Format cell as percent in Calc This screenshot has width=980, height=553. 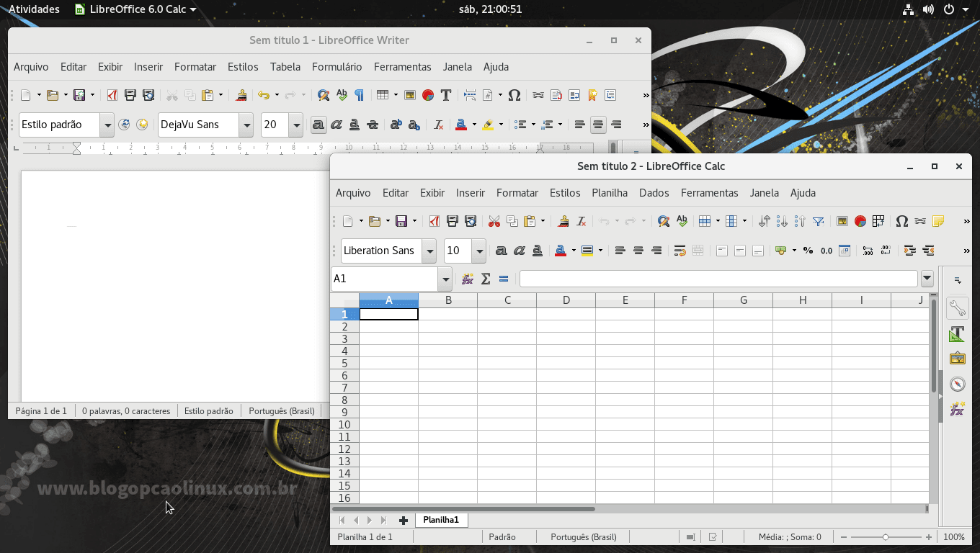[x=808, y=251]
